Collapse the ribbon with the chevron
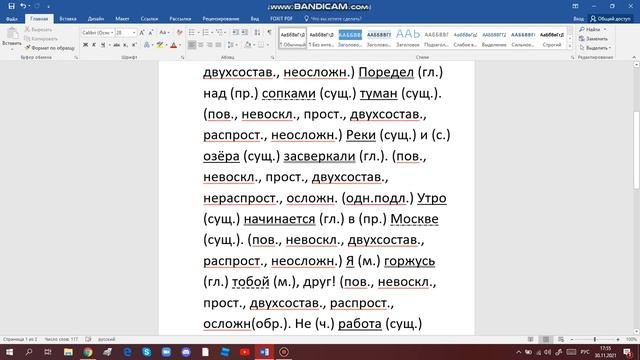The height and width of the screenshot is (360, 640). (634, 57)
